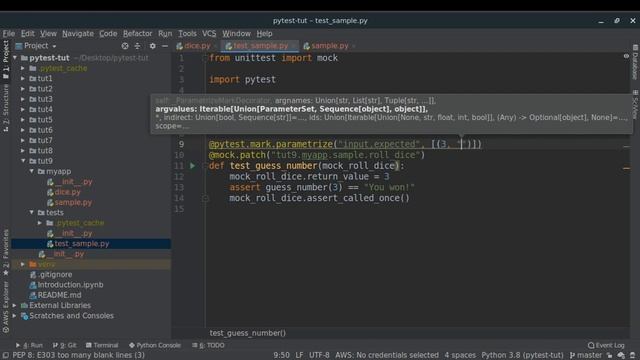Open the Run tool window
Viewport: 640px width, 360px height.
tap(29, 345)
